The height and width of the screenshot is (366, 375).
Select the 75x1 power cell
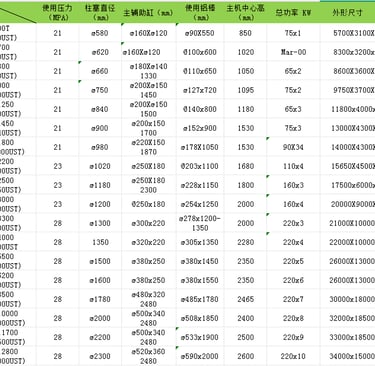point(293,33)
